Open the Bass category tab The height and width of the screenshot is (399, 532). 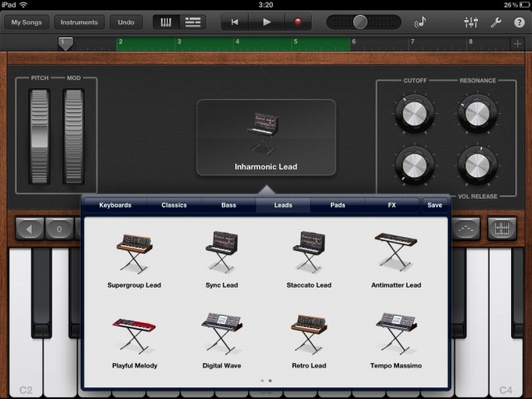[x=228, y=204]
